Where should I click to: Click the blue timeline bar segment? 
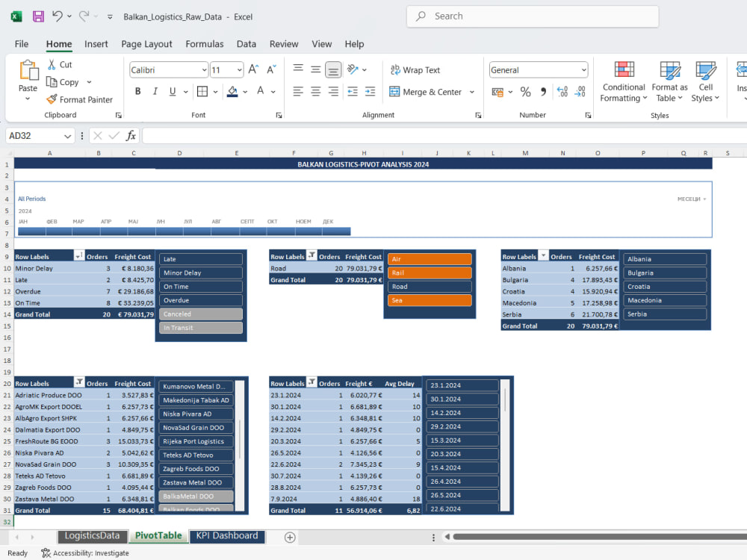tap(185, 231)
